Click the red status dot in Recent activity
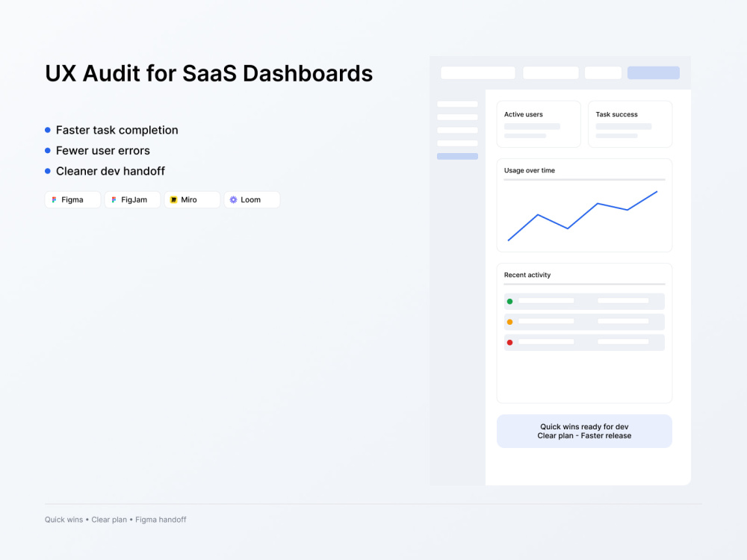The height and width of the screenshot is (560, 747). pyautogui.click(x=509, y=343)
